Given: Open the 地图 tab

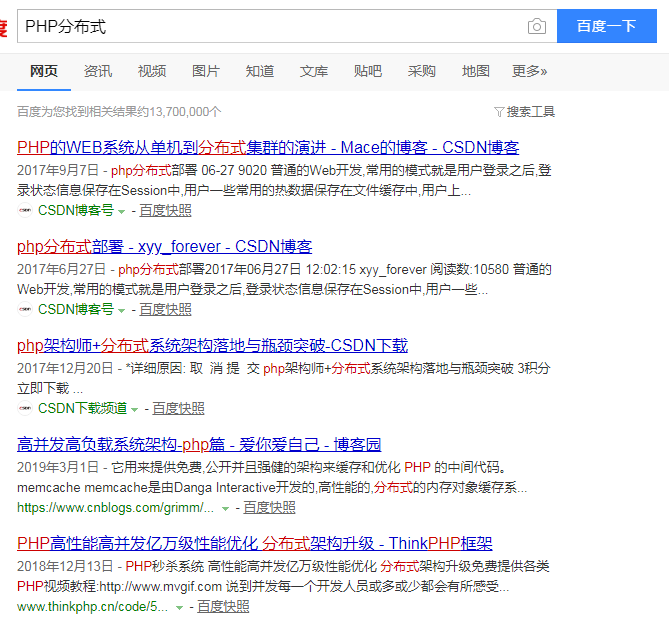Looking at the screenshot, I should click(476, 71).
